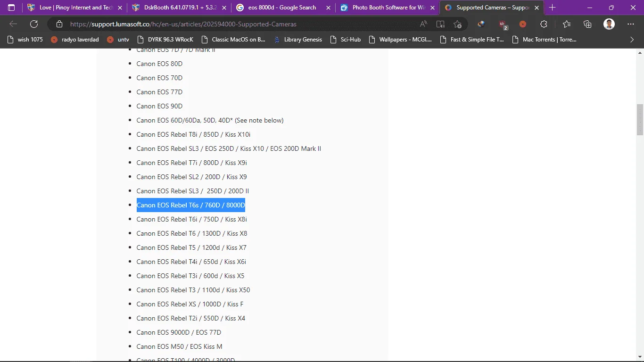Open the Favorites list
Image resolution: width=644 pixels, height=362 pixels.
tap(567, 24)
